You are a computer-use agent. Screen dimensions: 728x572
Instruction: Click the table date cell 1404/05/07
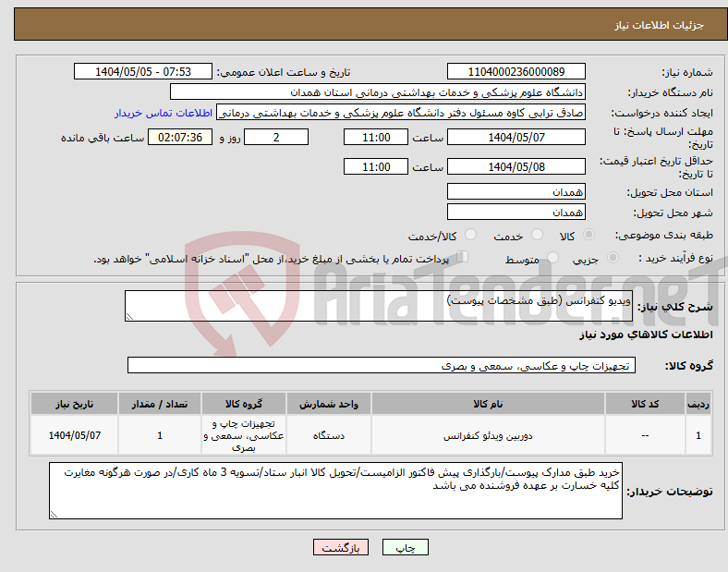(74, 435)
